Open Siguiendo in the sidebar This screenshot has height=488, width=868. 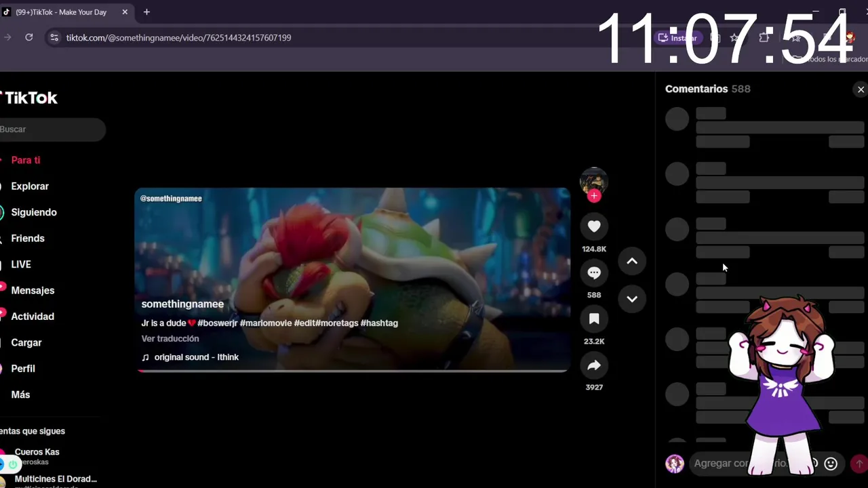tap(34, 212)
